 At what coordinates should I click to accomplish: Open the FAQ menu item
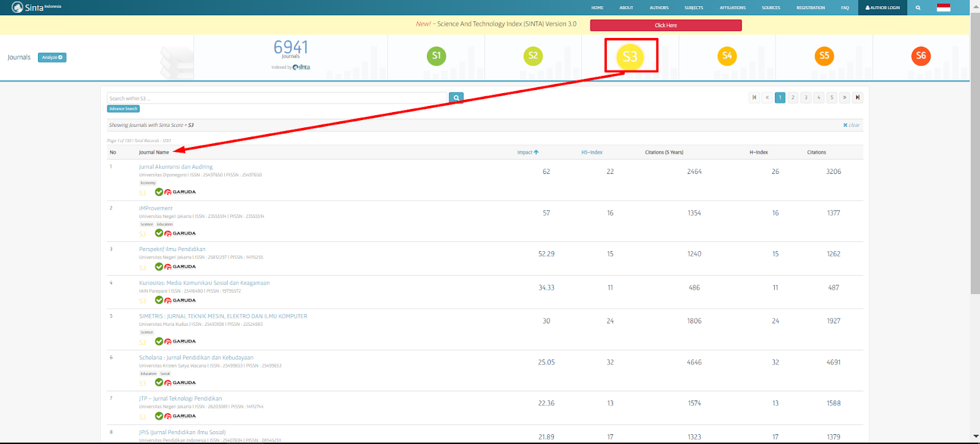pyautogui.click(x=845, y=8)
